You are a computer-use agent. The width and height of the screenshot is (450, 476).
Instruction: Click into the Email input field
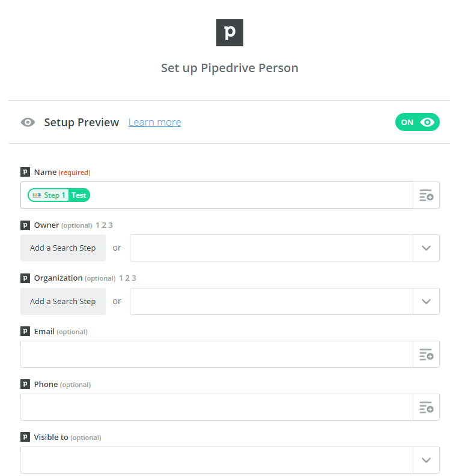(x=216, y=355)
